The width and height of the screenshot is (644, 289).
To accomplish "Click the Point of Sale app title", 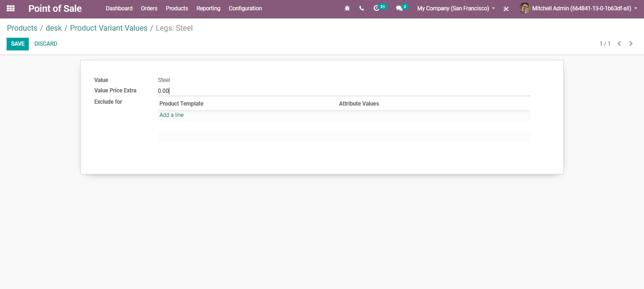I will pyautogui.click(x=55, y=8).
